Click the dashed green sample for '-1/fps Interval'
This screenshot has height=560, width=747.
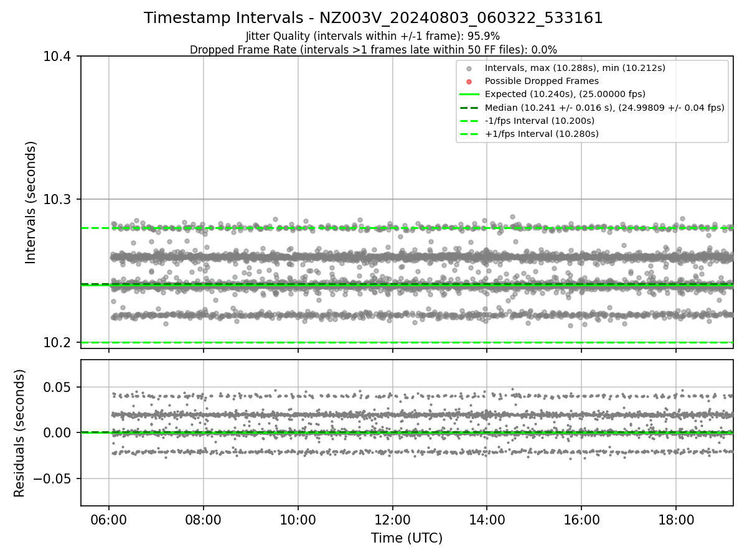[x=469, y=121]
